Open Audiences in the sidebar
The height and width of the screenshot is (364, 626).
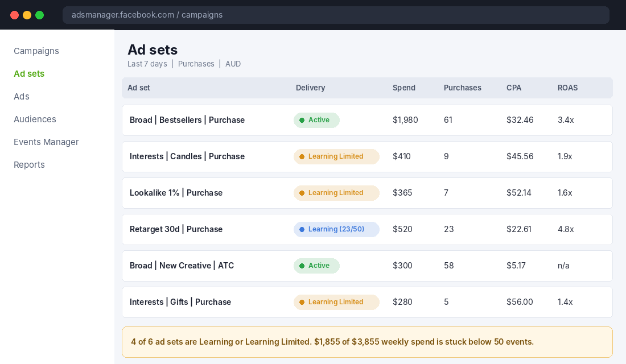[x=35, y=119]
